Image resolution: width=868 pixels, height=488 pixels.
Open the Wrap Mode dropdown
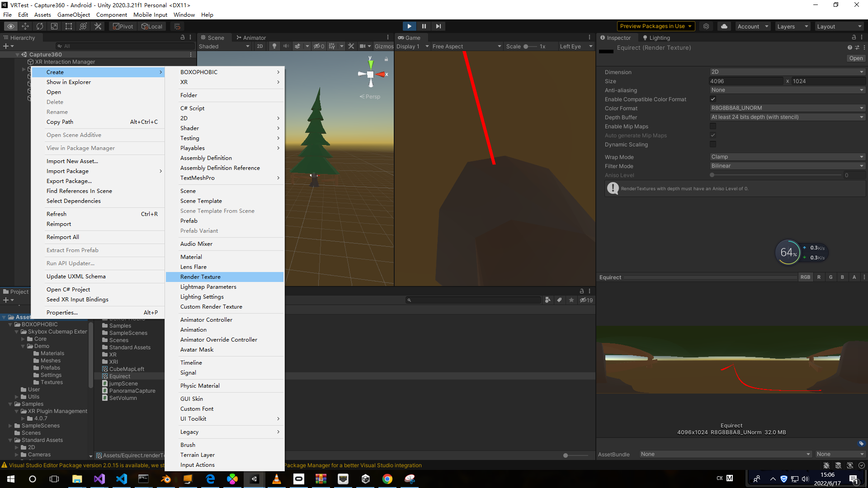[784, 157]
